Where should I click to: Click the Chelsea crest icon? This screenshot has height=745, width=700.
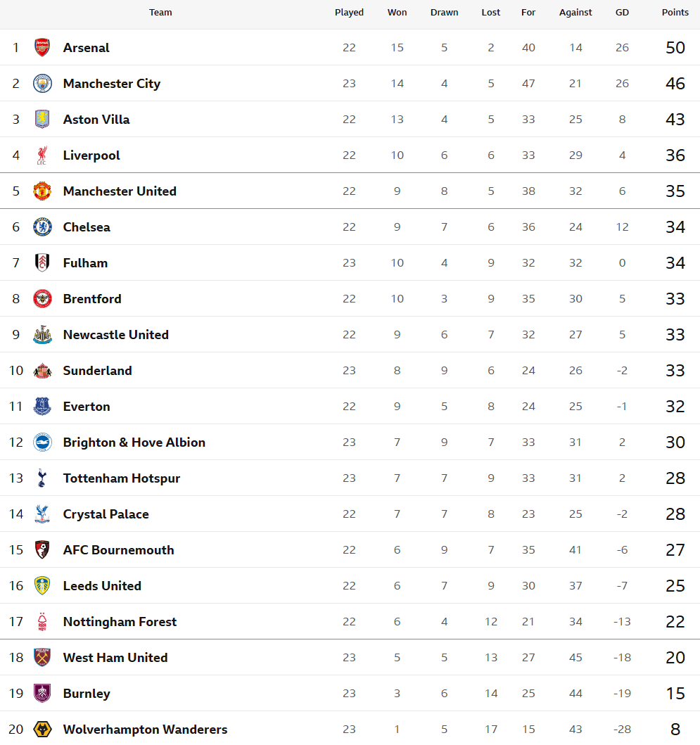click(x=42, y=227)
